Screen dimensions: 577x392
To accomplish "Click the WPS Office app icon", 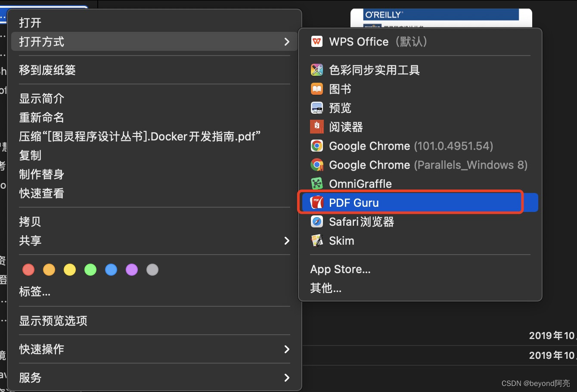I will 317,42.
